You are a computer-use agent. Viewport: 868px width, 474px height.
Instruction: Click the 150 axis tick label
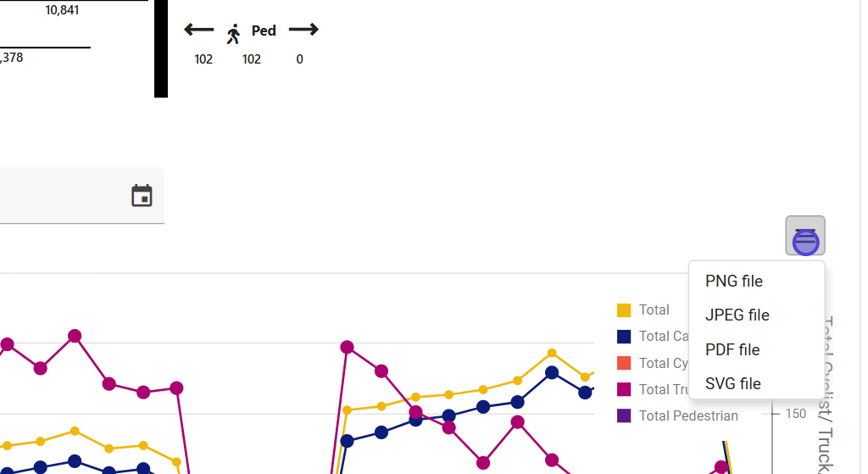(796, 414)
